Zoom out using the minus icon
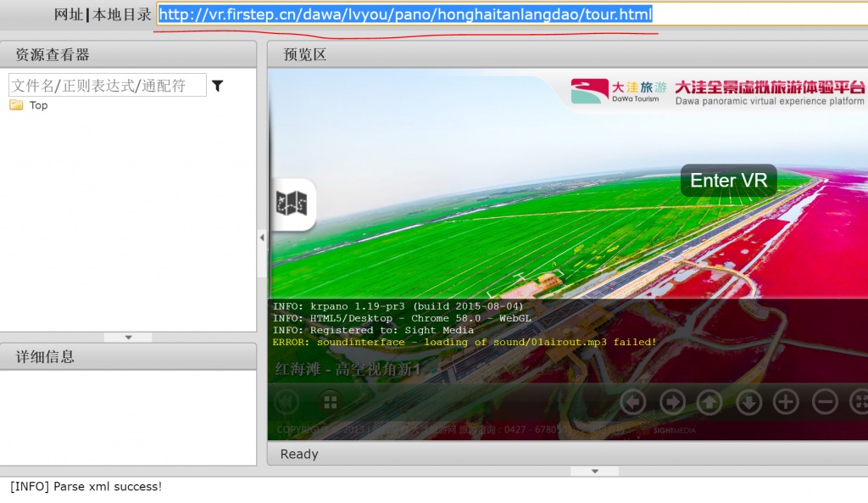The image size is (868, 503). pos(825,401)
